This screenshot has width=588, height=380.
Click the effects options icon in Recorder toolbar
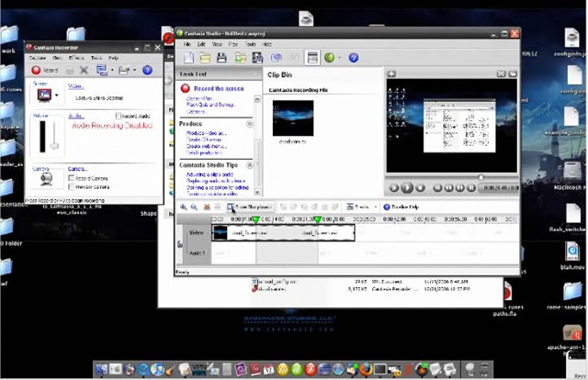point(124,70)
